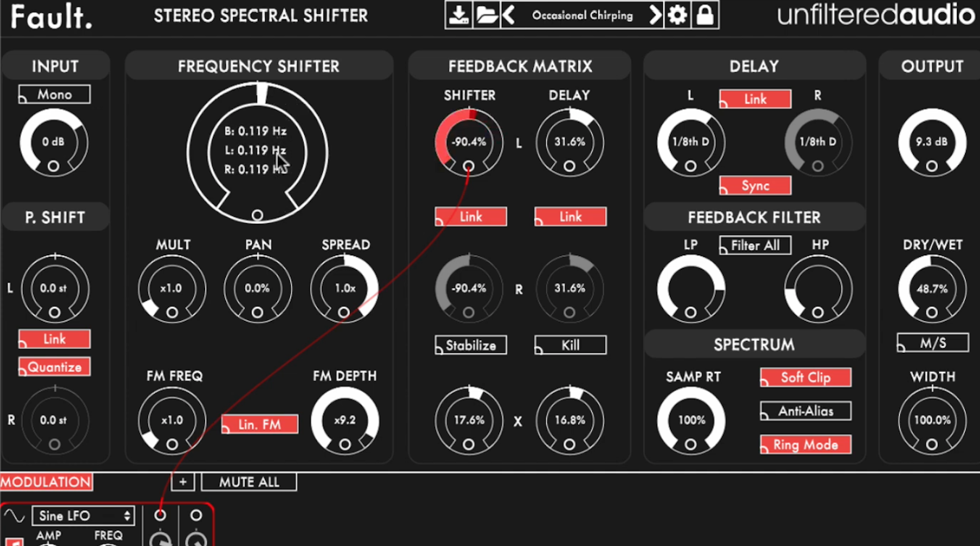Viewport: 980px width, 546px height.
Task: Toggle the delay Sync button
Action: 755,186
